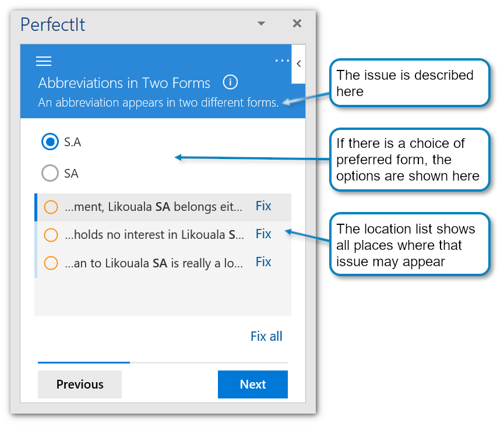The height and width of the screenshot is (427, 504).
Task: Click the progress bar above the navigation buttons
Action: click(163, 362)
